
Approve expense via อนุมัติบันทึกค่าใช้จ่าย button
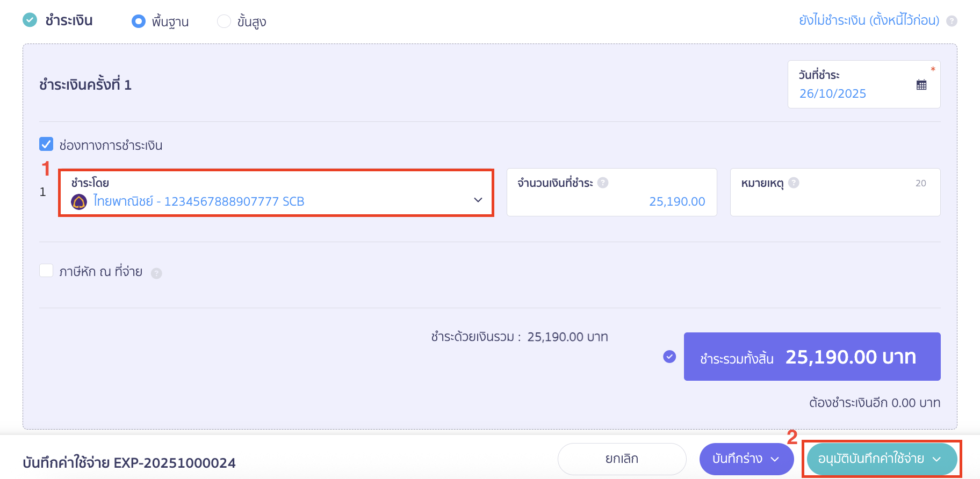pyautogui.click(x=870, y=459)
